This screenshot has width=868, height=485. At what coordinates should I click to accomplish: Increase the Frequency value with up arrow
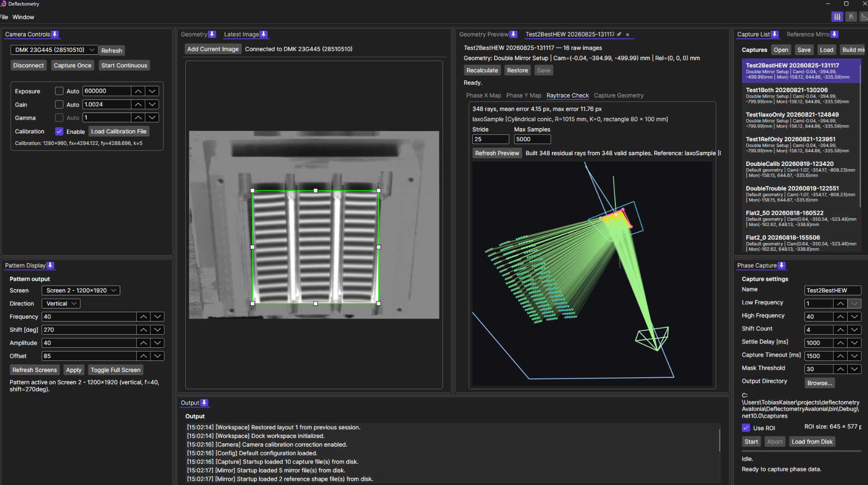[144, 317]
